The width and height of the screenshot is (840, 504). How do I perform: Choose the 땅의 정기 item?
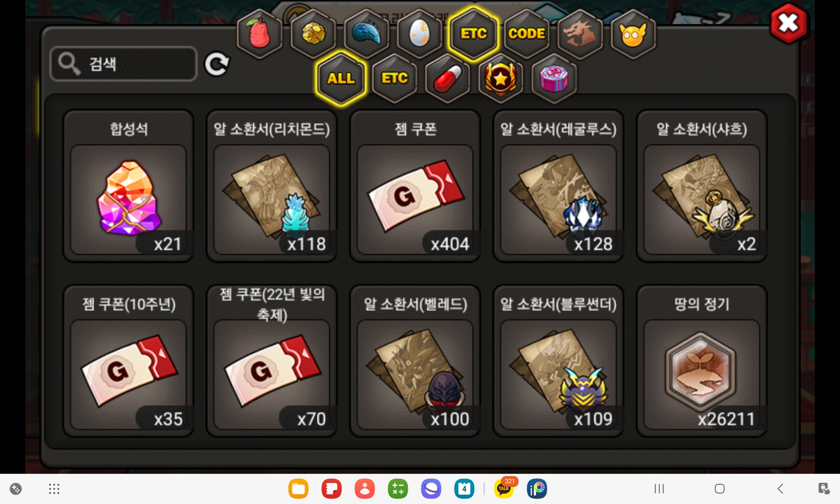click(x=702, y=361)
